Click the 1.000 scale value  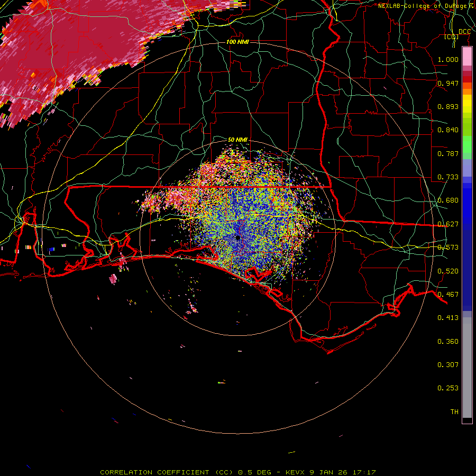[448, 59]
